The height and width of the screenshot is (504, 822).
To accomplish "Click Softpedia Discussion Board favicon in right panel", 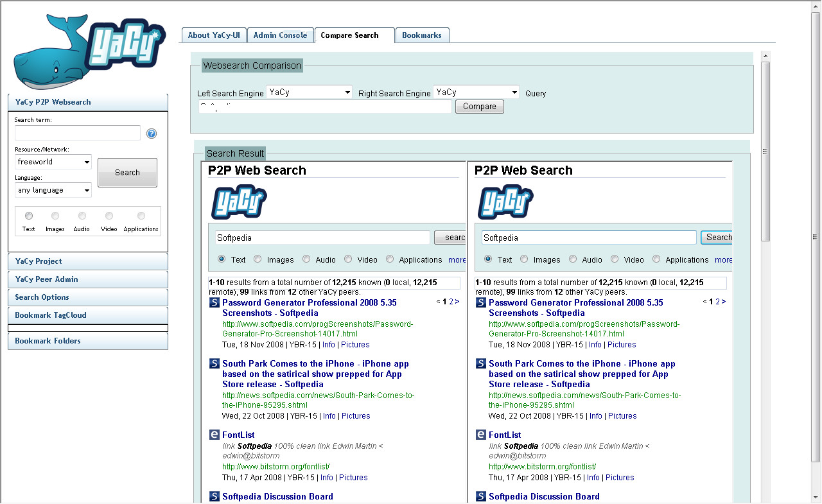I will tap(481, 496).
